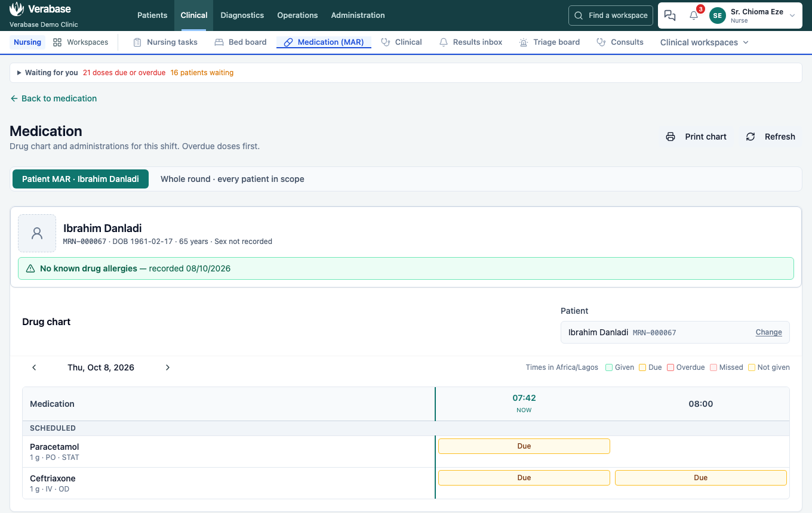Image resolution: width=812 pixels, height=513 pixels.
Task: Click the Find a workspace search field
Action: (x=611, y=16)
